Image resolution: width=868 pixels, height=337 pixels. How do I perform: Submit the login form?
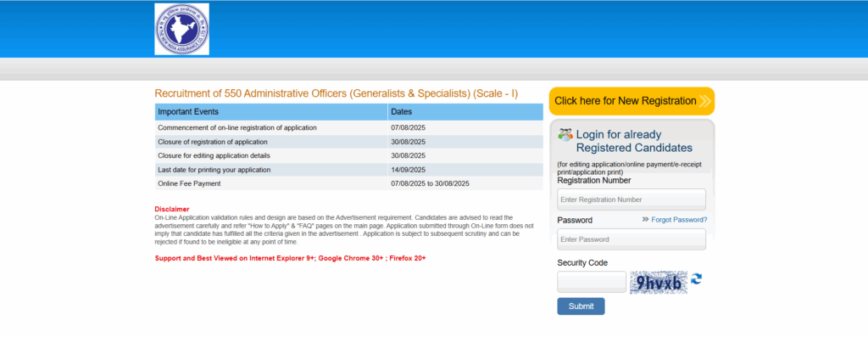(x=581, y=306)
